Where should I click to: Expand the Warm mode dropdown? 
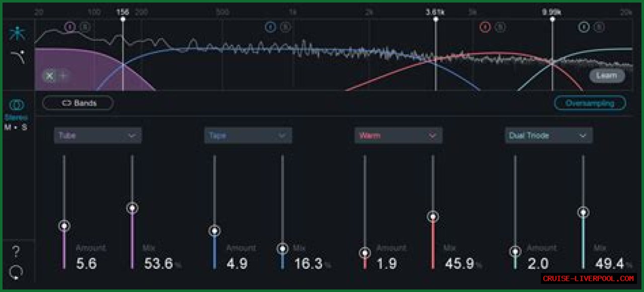coord(398,135)
